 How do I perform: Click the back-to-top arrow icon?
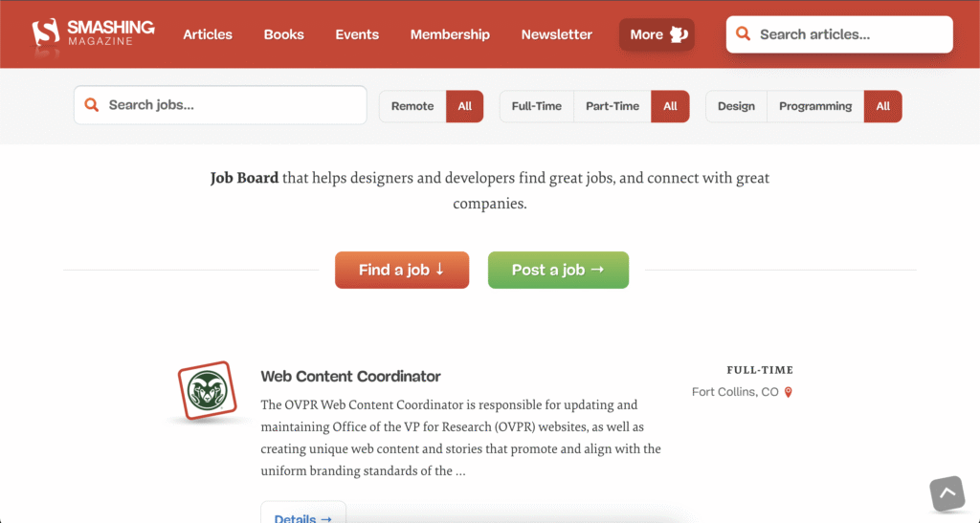pos(947,493)
